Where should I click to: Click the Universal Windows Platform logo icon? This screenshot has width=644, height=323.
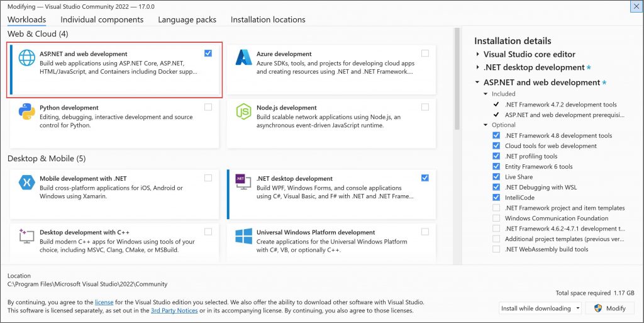(x=243, y=236)
